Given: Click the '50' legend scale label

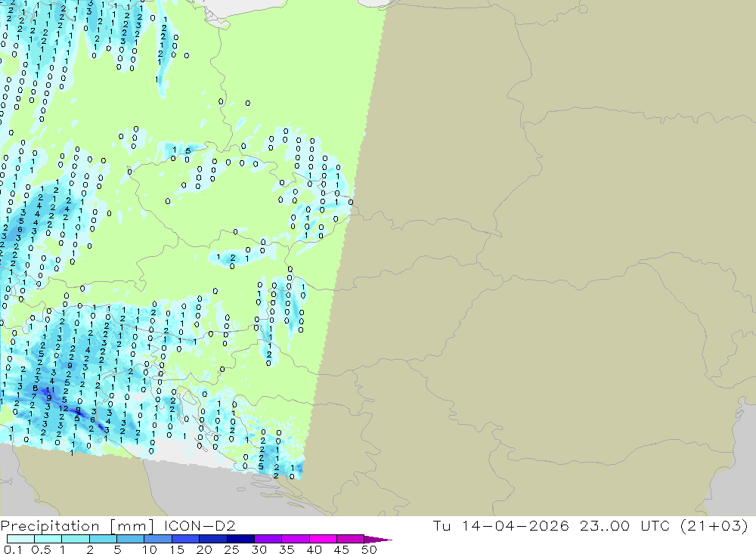Looking at the screenshot, I should (369, 549).
